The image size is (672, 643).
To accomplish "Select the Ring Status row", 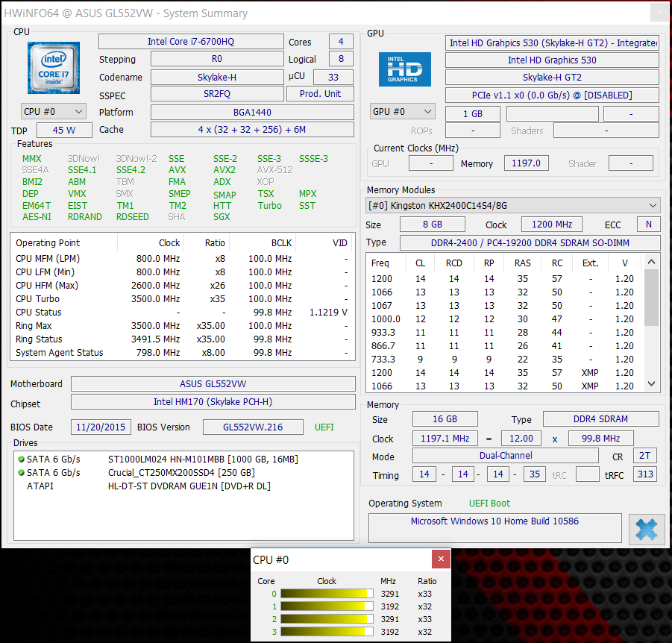I will (182, 339).
